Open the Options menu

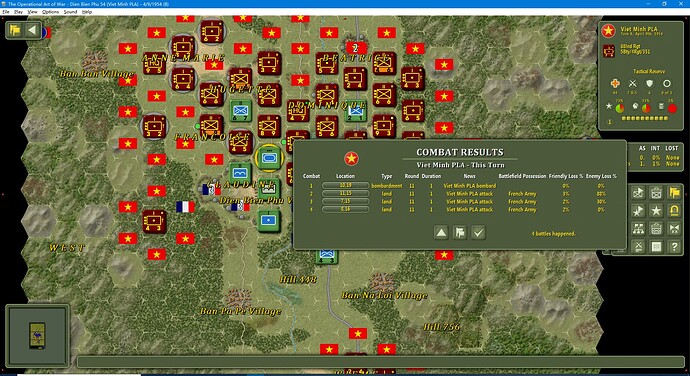tap(50, 12)
